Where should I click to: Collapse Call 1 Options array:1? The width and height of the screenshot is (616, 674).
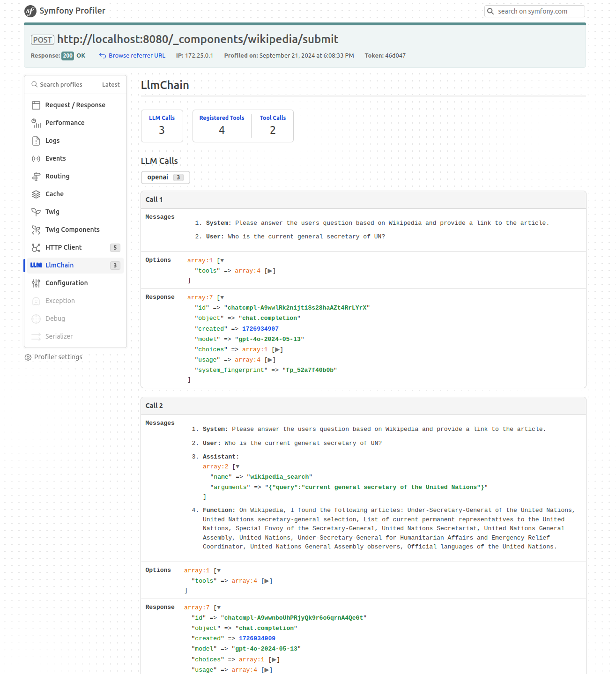[222, 260]
